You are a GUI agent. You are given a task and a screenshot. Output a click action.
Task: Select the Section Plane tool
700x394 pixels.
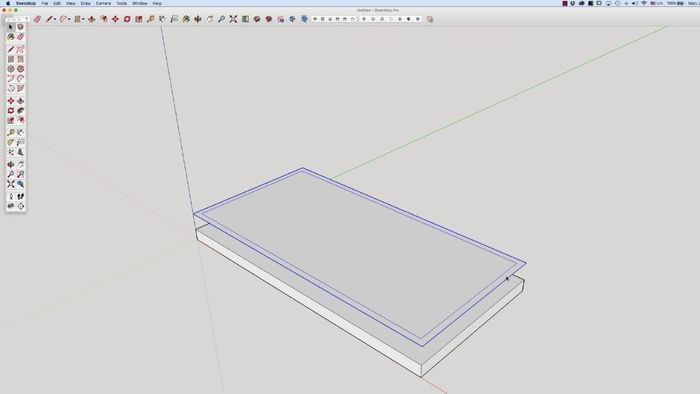[21, 206]
